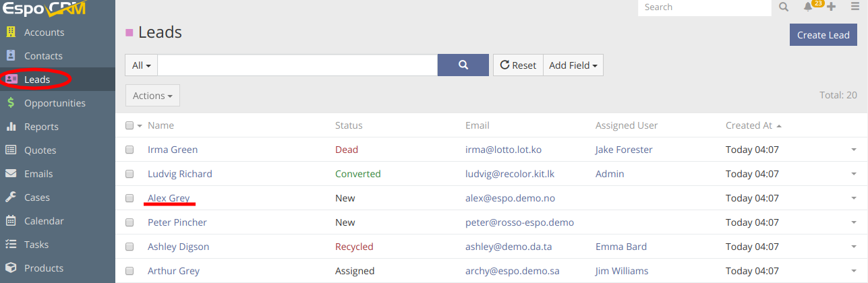The height and width of the screenshot is (283, 868).
Task: Expand the All filter dropdown
Action: 142,65
